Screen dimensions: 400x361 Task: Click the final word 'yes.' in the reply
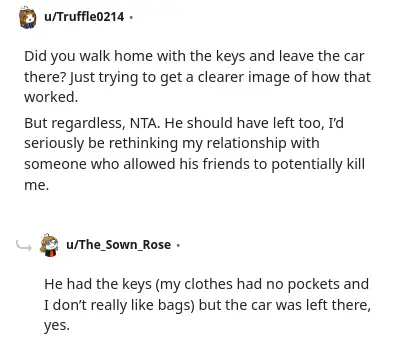click(x=57, y=326)
